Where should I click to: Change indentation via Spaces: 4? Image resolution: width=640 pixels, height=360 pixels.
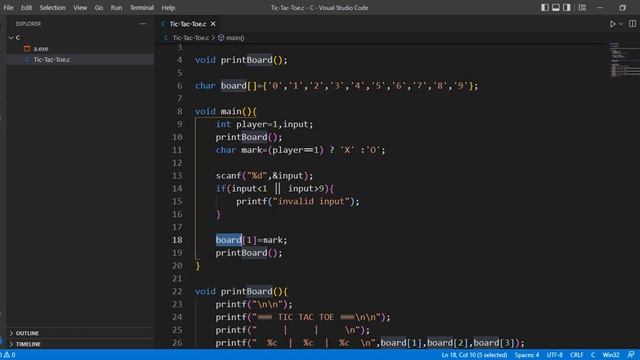pos(527,355)
